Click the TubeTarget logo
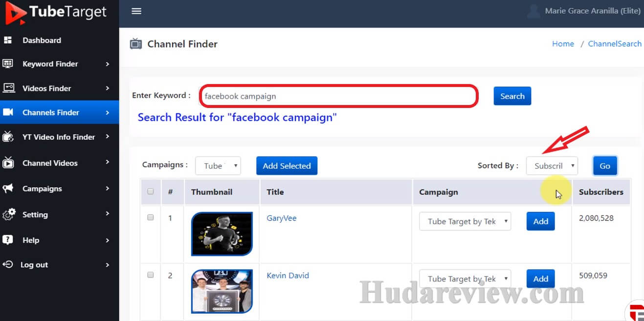 pyautogui.click(x=56, y=13)
